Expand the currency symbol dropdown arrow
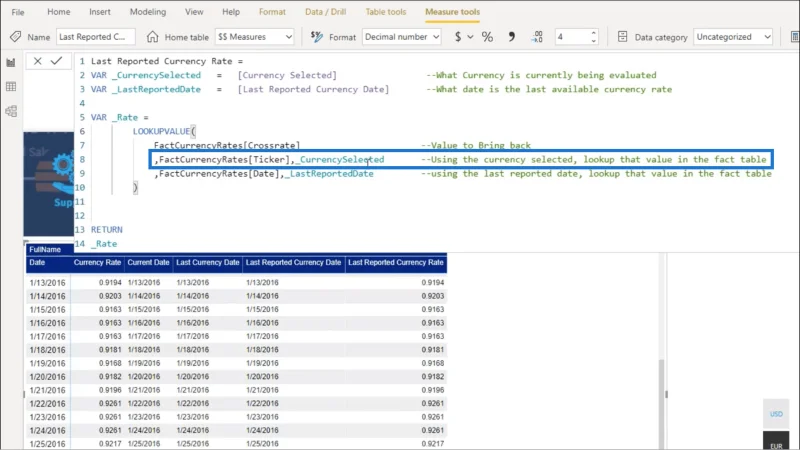This screenshot has width=800, height=450. (470, 37)
